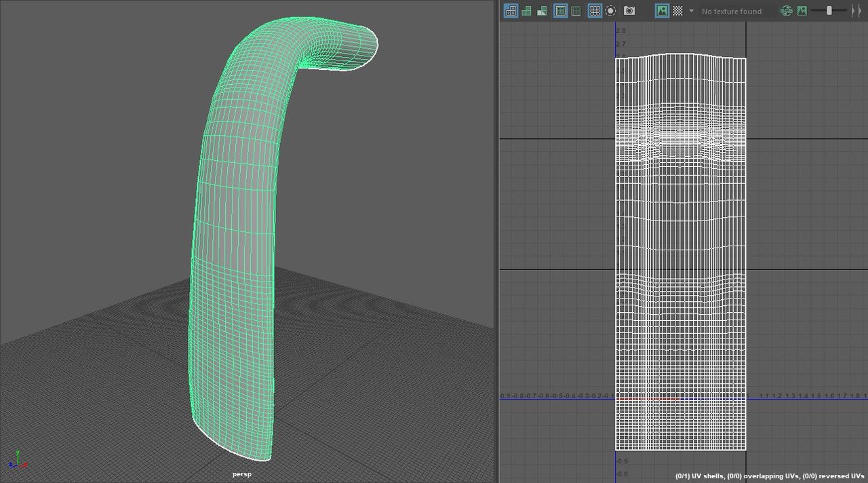Click the viewport axis orientation gizmo
The height and width of the screenshot is (483, 868).
click(x=18, y=461)
